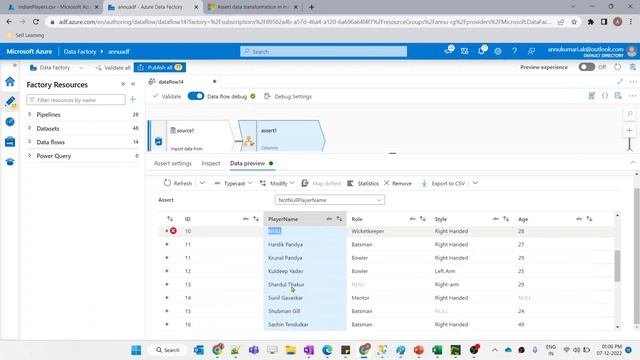This screenshot has width=640, height=360.
Task: Open browser extensions puzzle icon
Action: (x=591, y=22)
